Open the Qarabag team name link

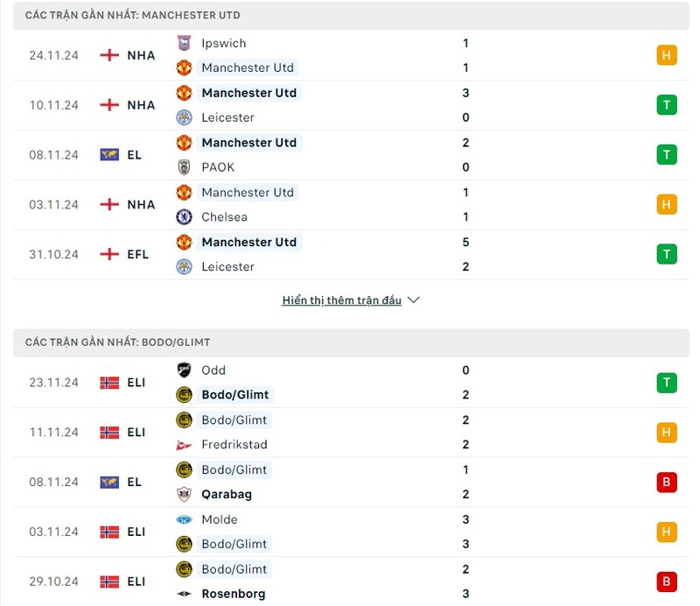[x=227, y=494]
